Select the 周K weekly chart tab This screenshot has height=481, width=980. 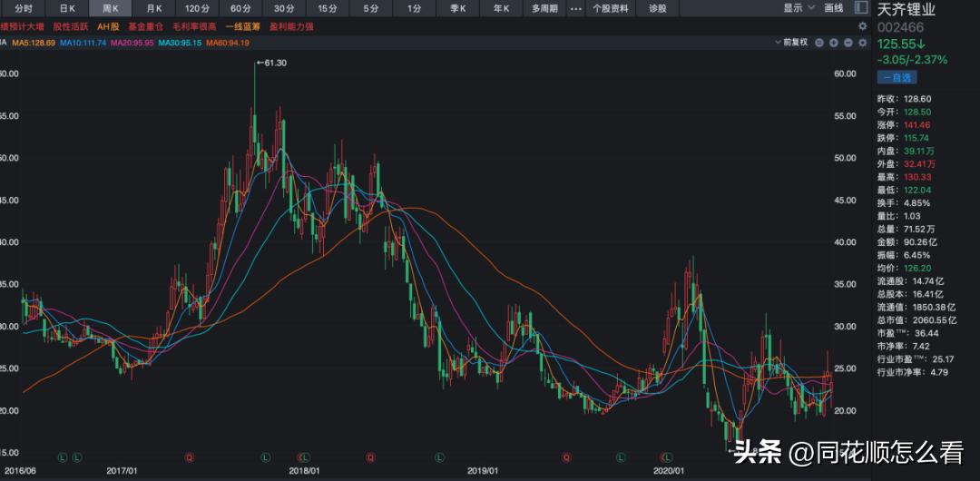111,8
